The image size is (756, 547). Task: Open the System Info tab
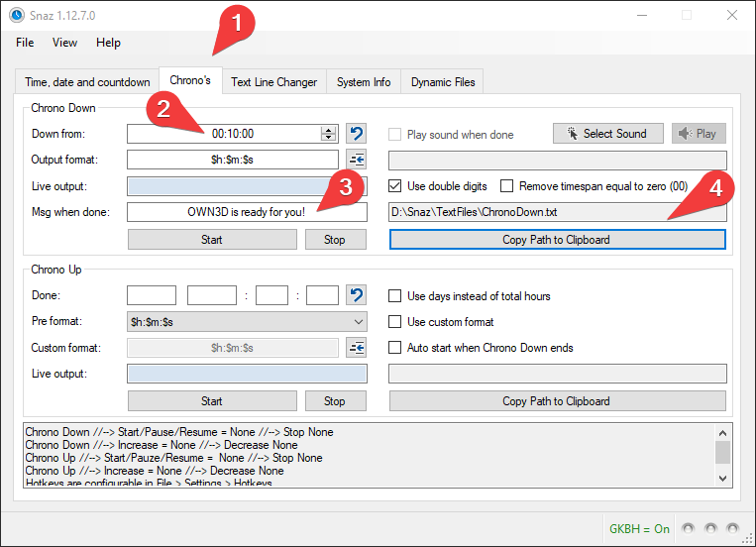click(363, 82)
